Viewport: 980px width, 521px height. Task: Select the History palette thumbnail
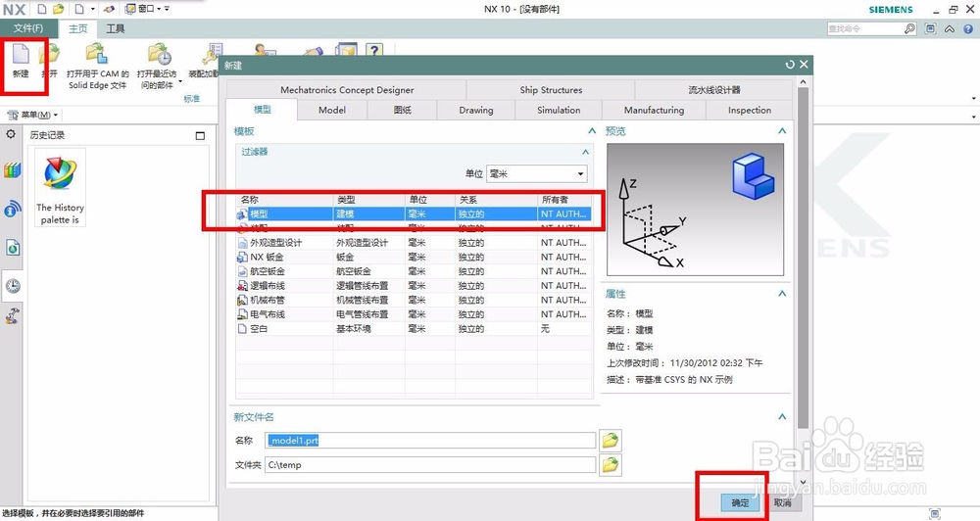(60, 187)
